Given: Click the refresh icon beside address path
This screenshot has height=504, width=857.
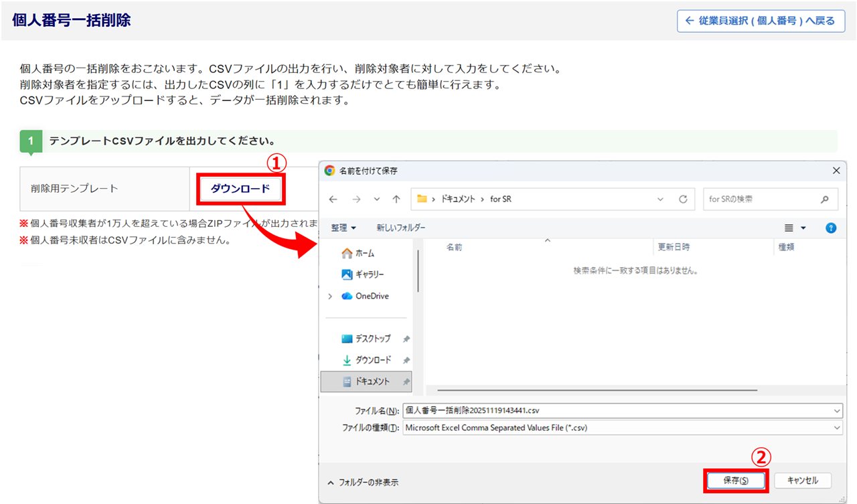Looking at the screenshot, I should tap(683, 199).
